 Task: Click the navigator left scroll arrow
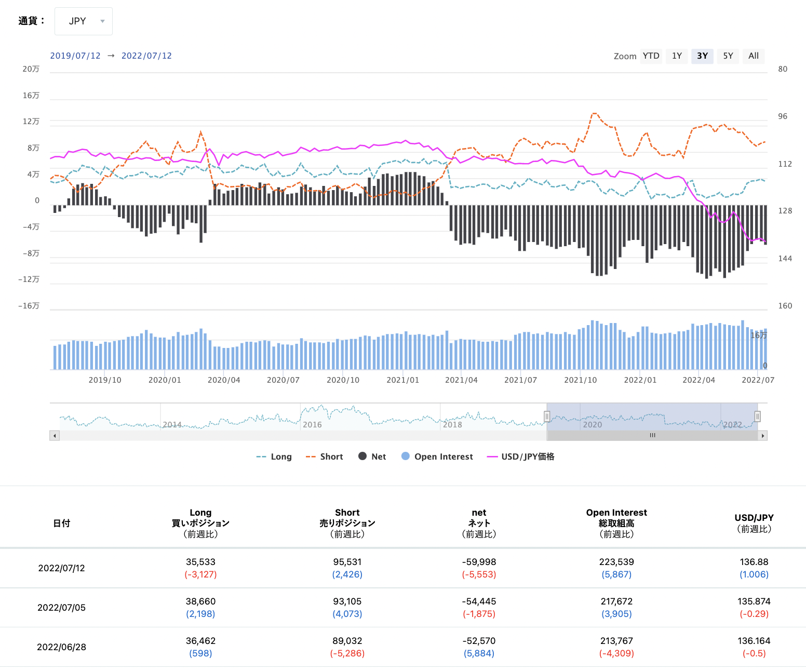(x=55, y=436)
